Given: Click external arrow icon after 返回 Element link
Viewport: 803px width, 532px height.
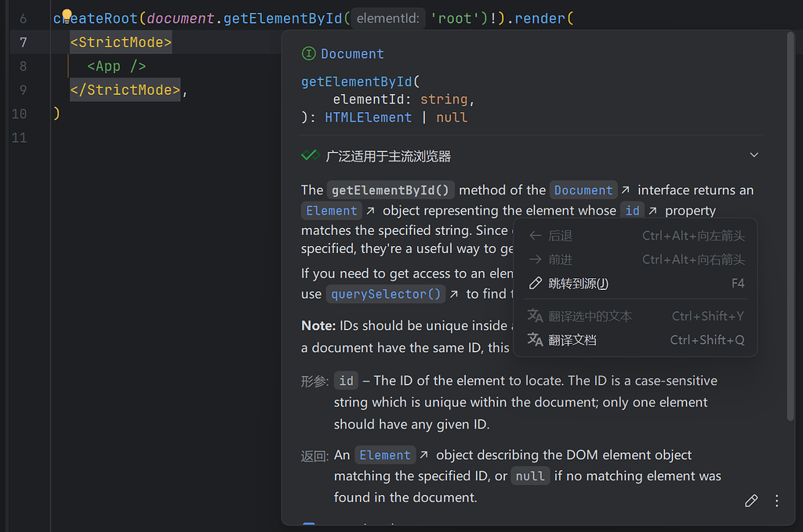Looking at the screenshot, I should pos(423,454).
